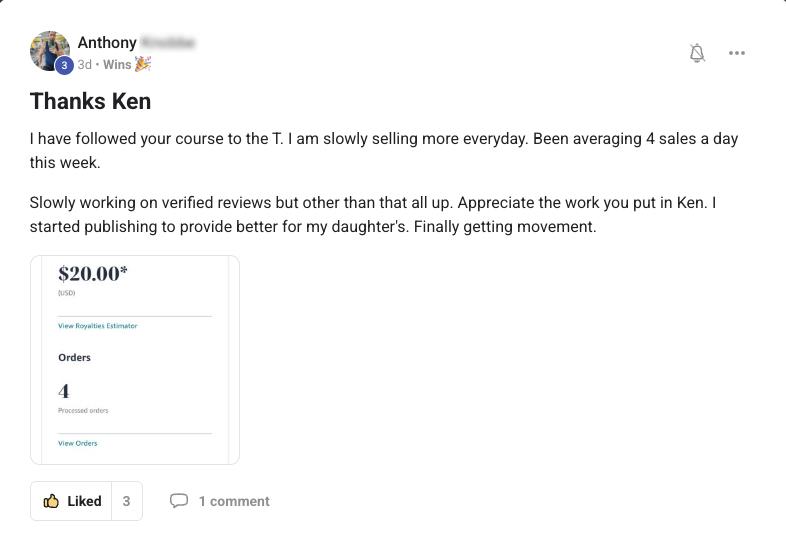Screen dimensions: 786x534
Task: Click View Royalties Estimator in the image
Action: tap(98, 326)
